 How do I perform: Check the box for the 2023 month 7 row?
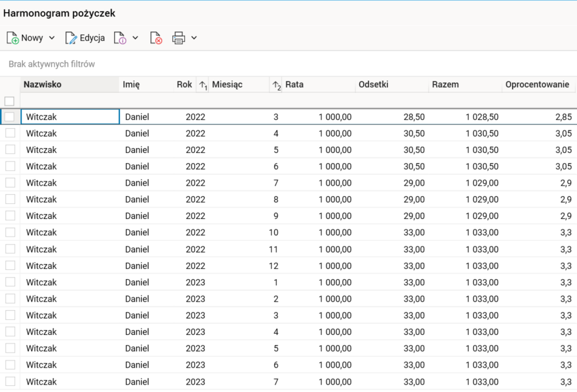pyautogui.click(x=10, y=381)
